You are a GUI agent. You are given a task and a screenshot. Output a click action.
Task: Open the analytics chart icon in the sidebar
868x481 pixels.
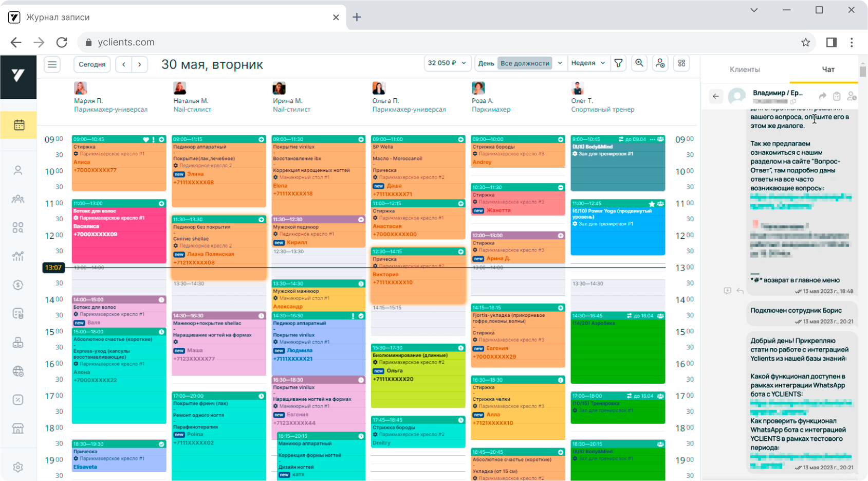click(x=18, y=256)
